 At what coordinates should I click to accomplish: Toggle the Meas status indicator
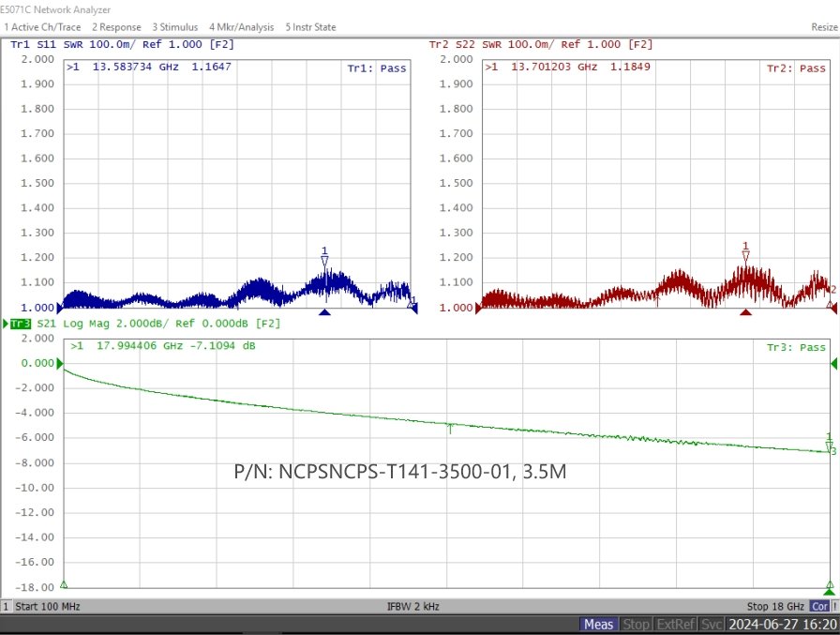pyautogui.click(x=598, y=625)
